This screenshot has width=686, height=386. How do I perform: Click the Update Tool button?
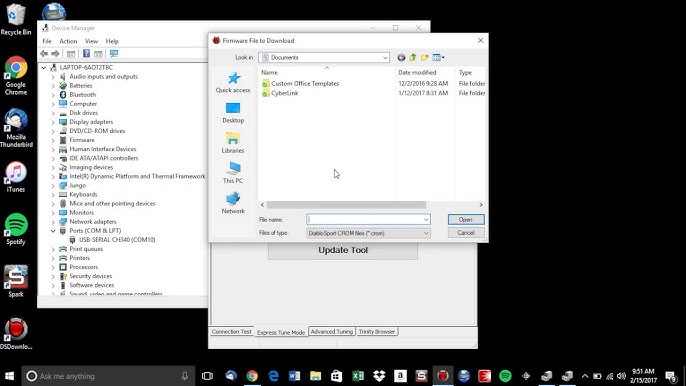[x=343, y=250]
